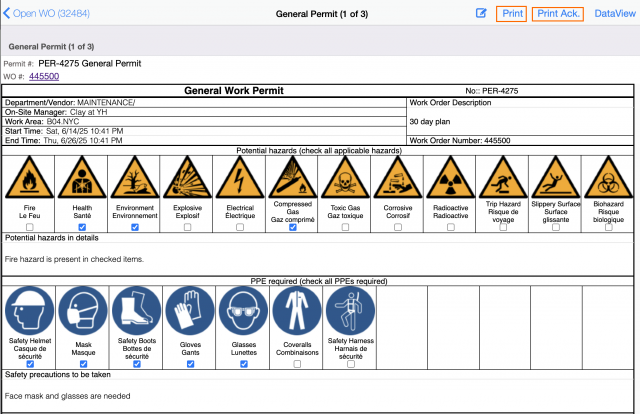Check the Trip Hazard checkbox
This screenshot has height=414, width=640.
pyautogui.click(x=503, y=227)
